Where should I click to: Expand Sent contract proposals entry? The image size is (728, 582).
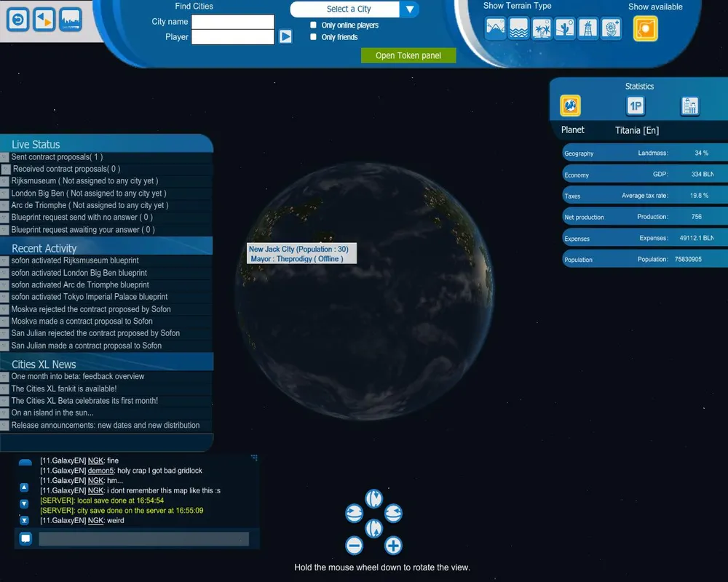coord(4,157)
